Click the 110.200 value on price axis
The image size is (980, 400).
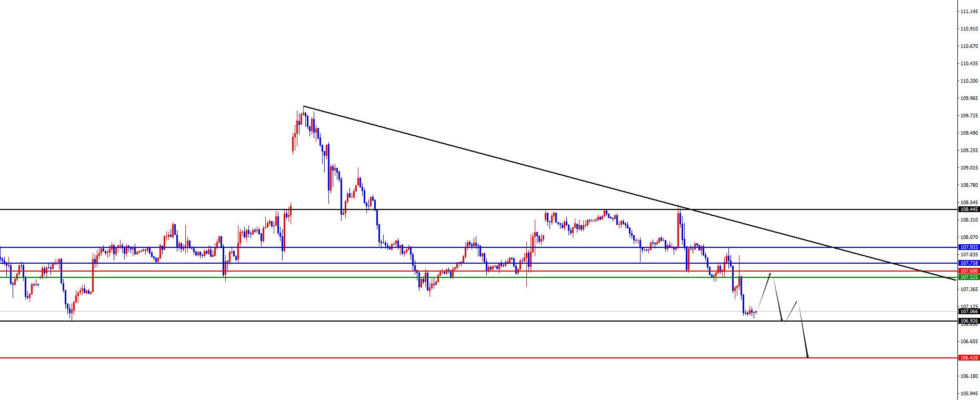969,81
